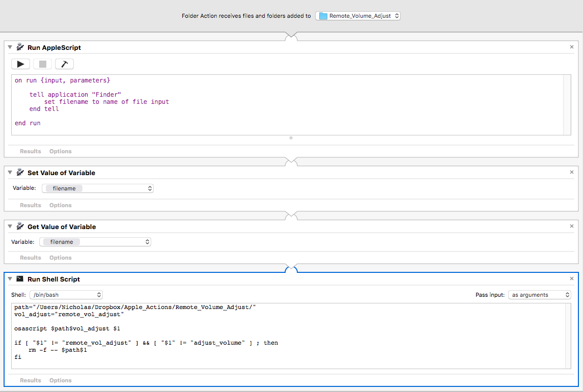
Task: Collapse the Run AppleScript action
Action: click(x=10, y=47)
